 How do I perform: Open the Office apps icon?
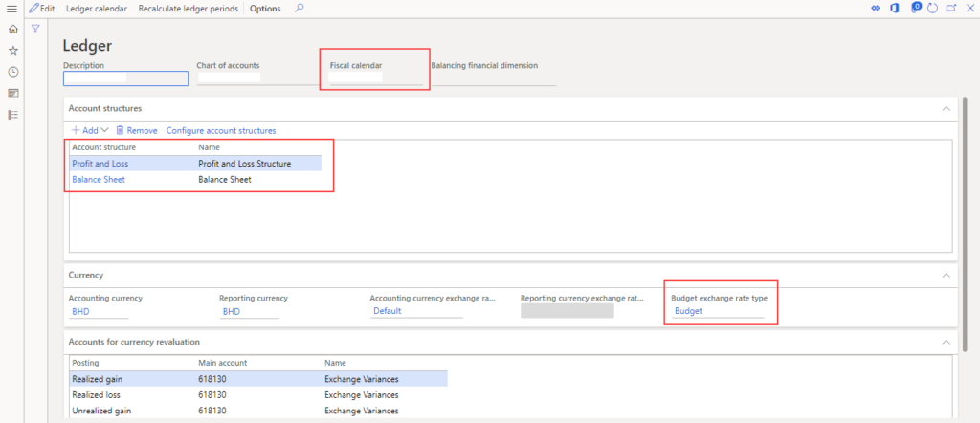click(894, 9)
